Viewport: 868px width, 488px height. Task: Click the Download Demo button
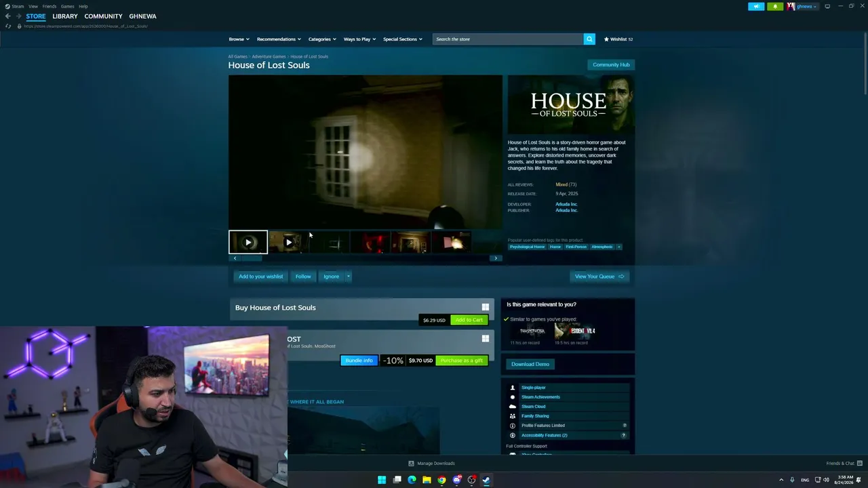[530, 364]
